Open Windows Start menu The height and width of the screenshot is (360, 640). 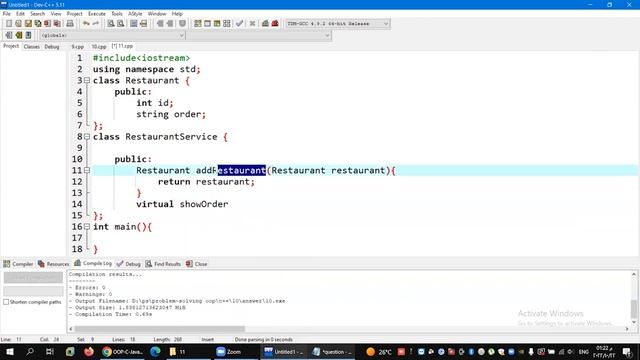click(10, 351)
